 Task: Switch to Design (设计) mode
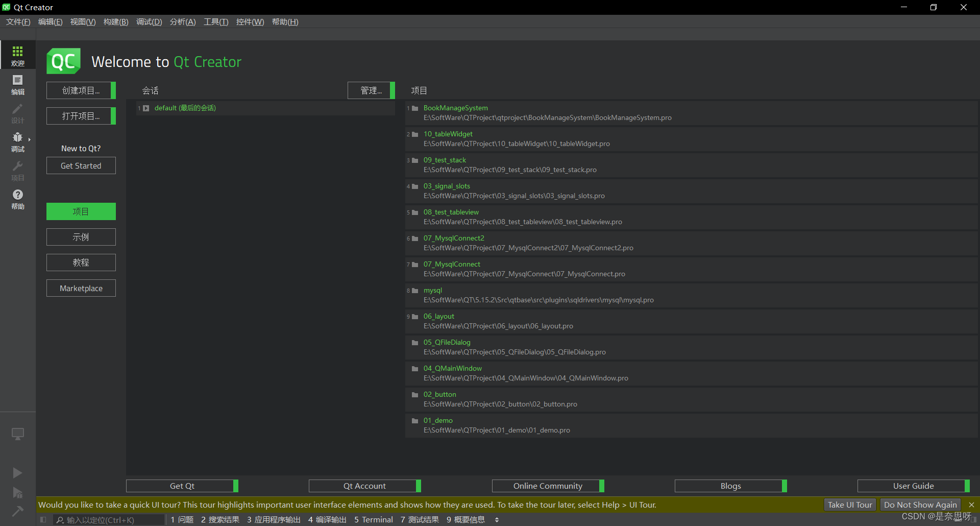click(x=18, y=113)
